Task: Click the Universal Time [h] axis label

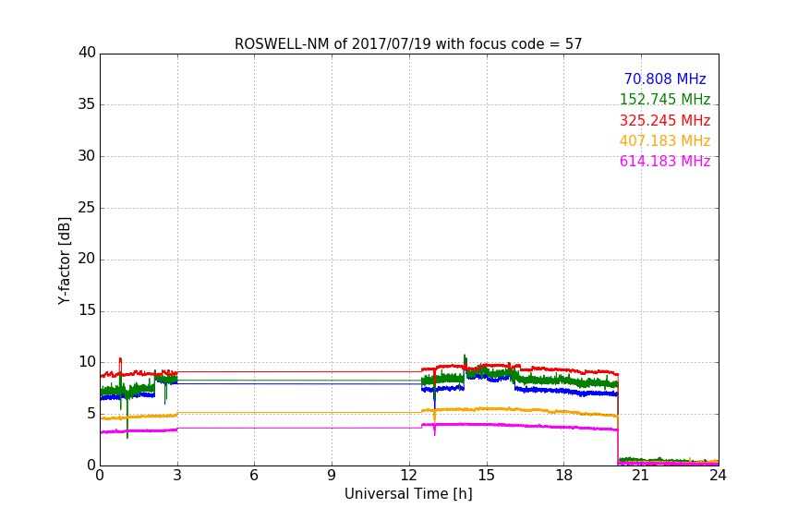Action: tap(408, 494)
